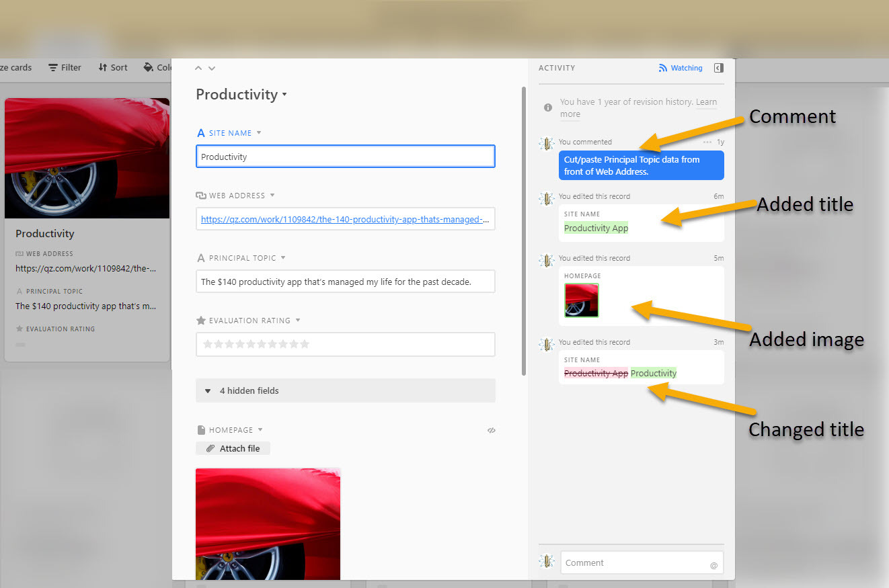Open the Sort menu in background toolbar
The height and width of the screenshot is (588, 889).
point(112,67)
